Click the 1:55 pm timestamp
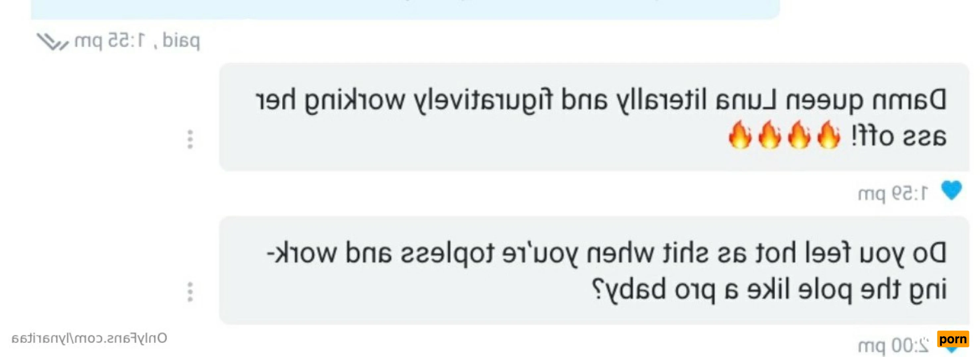This screenshot has width=980, height=357. (x=110, y=41)
